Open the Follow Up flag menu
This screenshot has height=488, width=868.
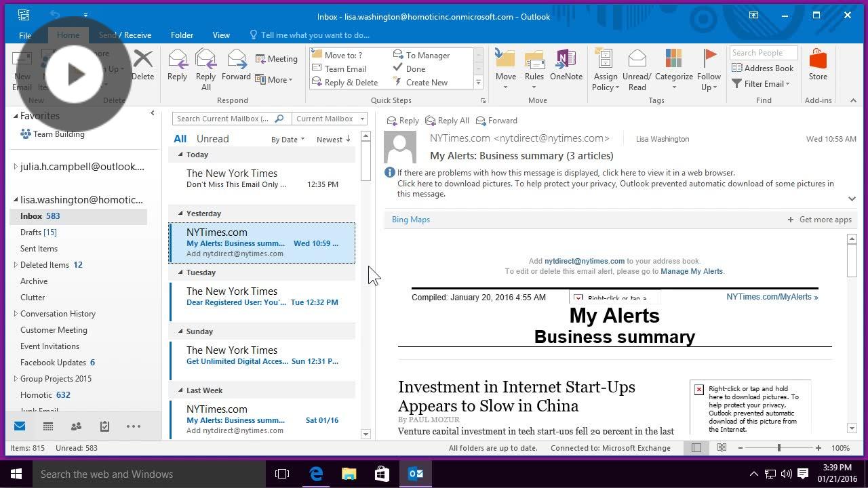709,70
